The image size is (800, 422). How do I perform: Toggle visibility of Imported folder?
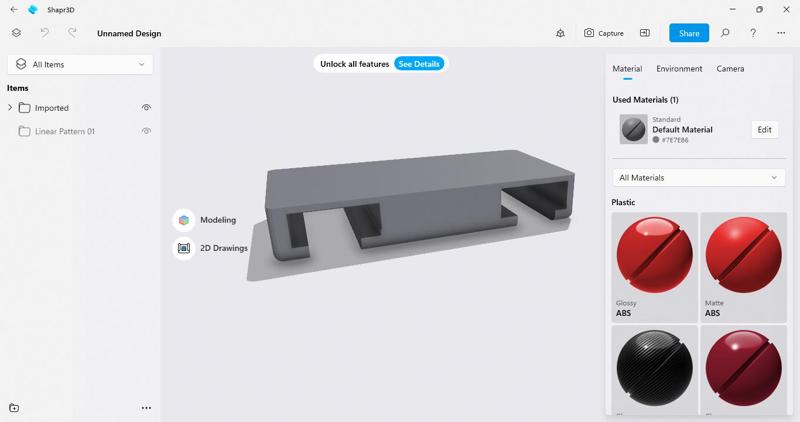(x=146, y=108)
